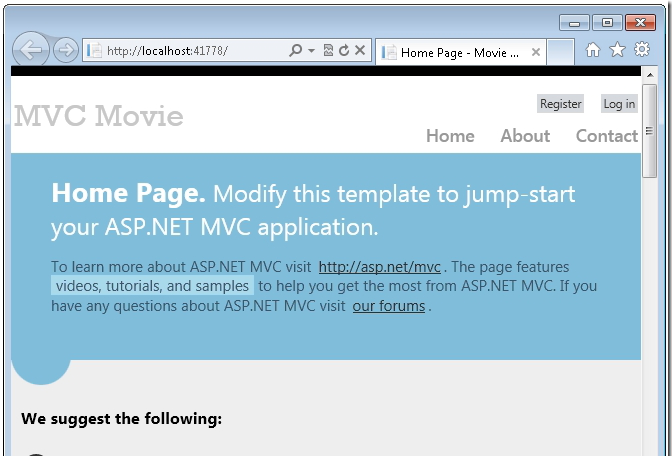Go back with the browser Back arrow
672x474 pixels.
(x=30, y=50)
